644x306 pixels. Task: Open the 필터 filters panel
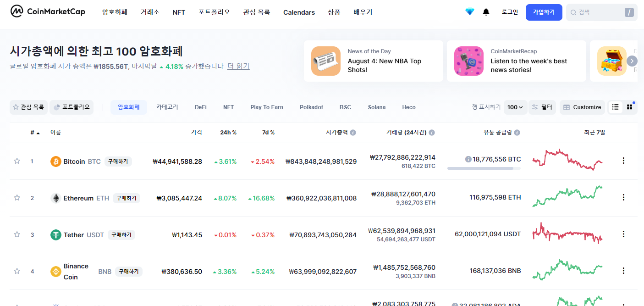[x=542, y=107]
